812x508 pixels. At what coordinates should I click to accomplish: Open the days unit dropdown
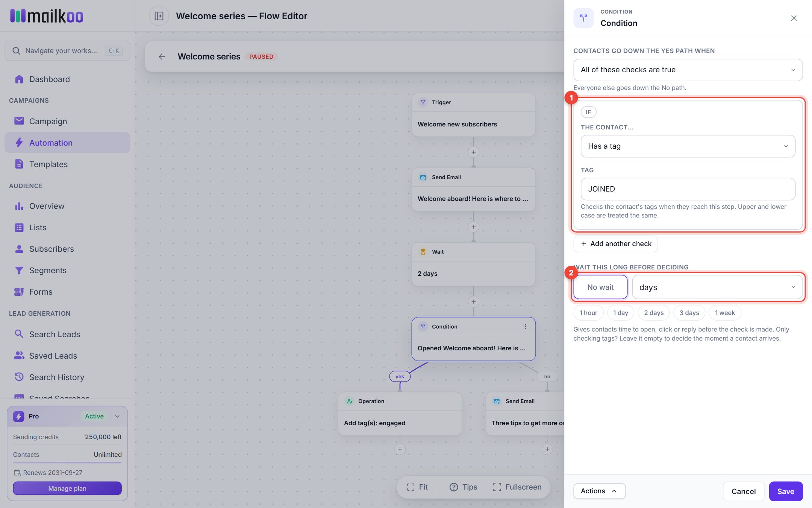tap(717, 287)
